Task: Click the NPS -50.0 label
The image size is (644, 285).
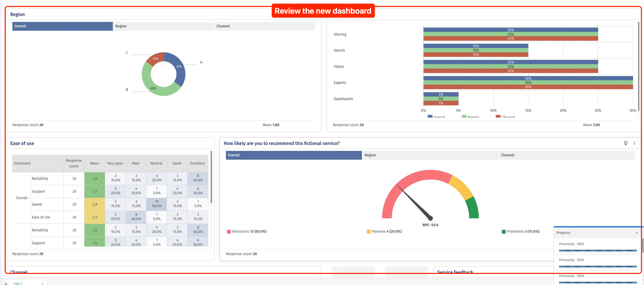Action: pyautogui.click(x=430, y=225)
